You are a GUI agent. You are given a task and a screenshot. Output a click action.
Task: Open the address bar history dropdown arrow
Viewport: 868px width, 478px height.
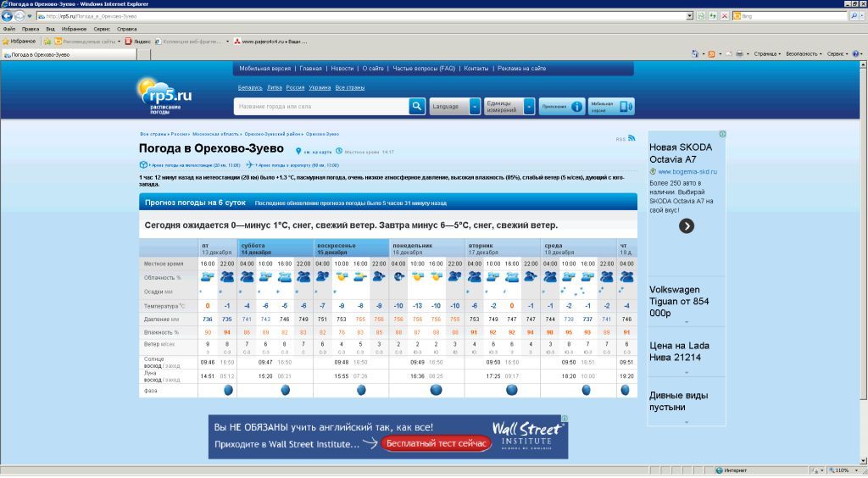(689, 16)
